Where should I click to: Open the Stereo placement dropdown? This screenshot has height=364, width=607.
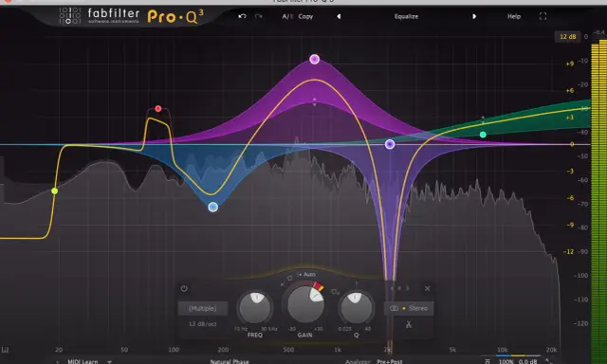(x=409, y=308)
